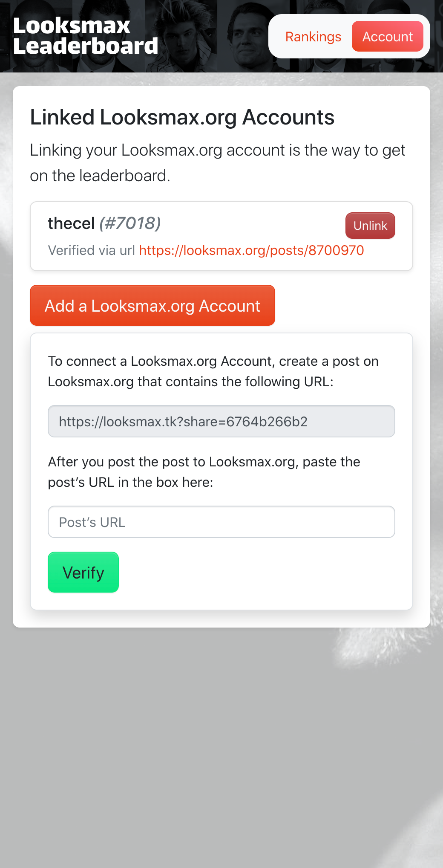Click the 'After you post the post' instructions
The image size is (443, 868).
204,472
